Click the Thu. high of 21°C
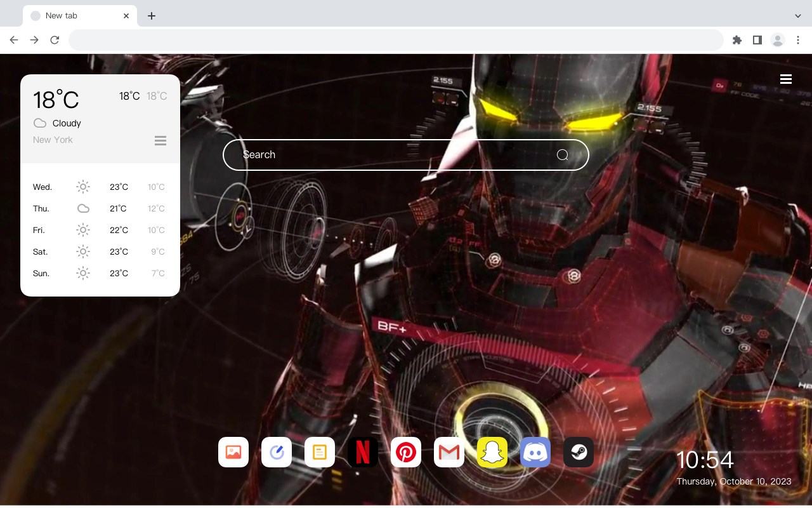This screenshot has width=812, height=508. tap(119, 208)
